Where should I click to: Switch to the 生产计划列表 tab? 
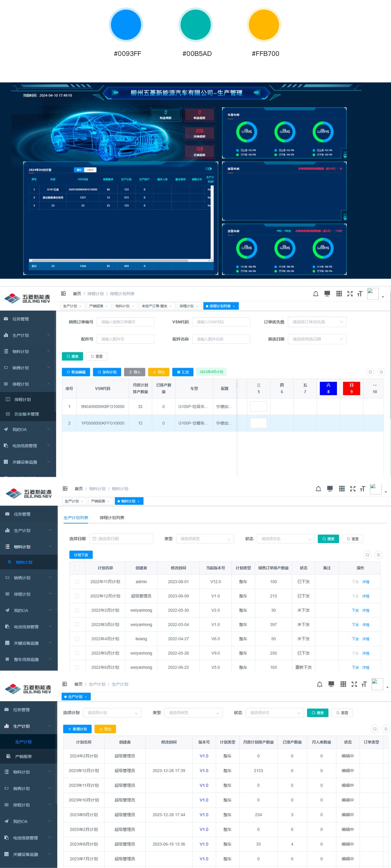(x=76, y=517)
